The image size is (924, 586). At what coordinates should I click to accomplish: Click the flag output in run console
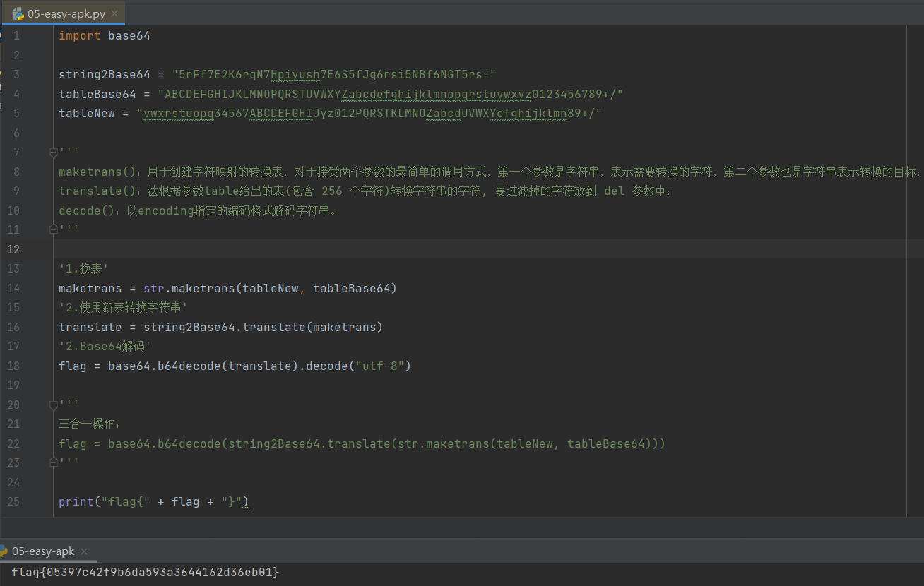146,572
